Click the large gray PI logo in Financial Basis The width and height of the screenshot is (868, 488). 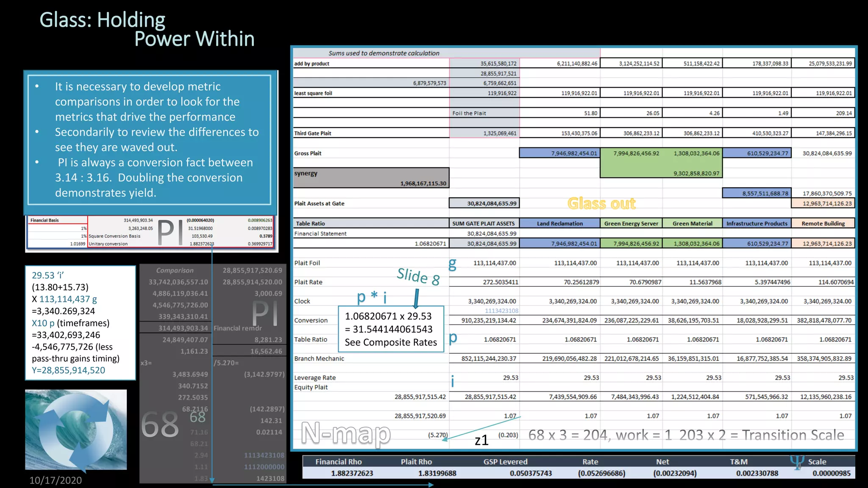[170, 233]
